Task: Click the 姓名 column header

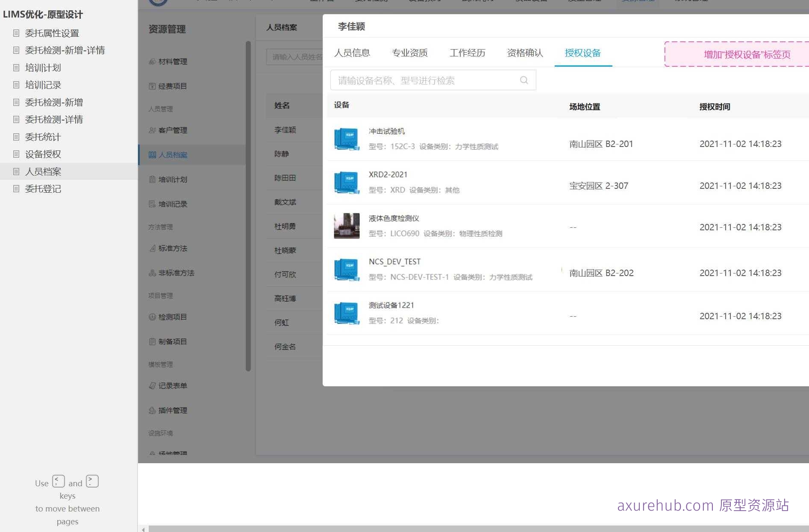Action: tap(282, 106)
